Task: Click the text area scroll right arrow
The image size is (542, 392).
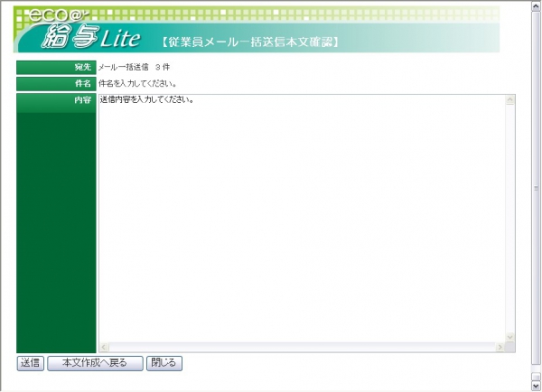Action: 500,347
